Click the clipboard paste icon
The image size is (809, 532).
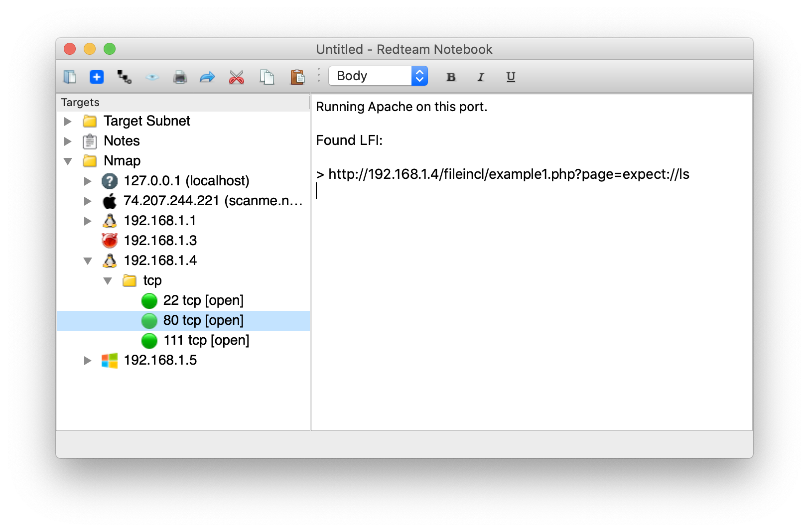click(x=297, y=77)
